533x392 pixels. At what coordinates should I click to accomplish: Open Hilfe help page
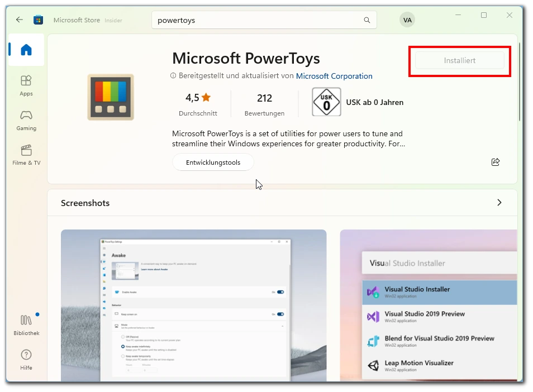pyautogui.click(x=26, y=360)
